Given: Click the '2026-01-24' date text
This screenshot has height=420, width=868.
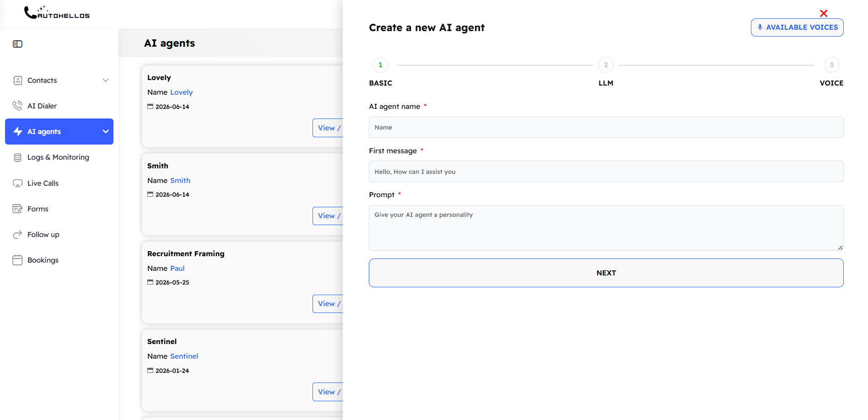Looking at the screenshot, I should click(173, 371).
